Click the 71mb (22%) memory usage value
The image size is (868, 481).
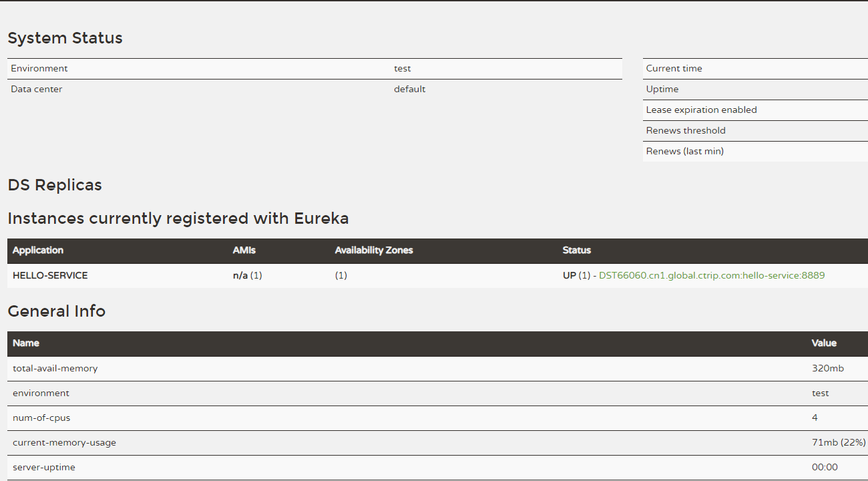pyautogui.click(x=839, y=442)
